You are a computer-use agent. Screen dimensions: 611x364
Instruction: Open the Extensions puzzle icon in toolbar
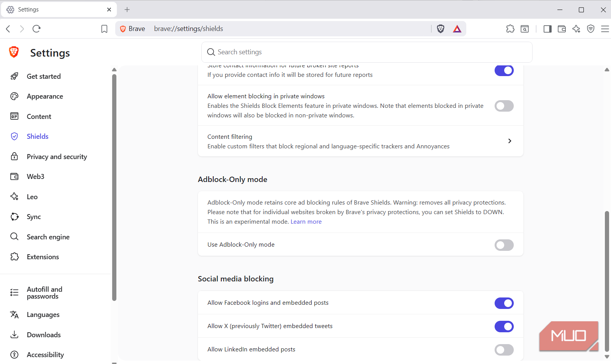510,29
